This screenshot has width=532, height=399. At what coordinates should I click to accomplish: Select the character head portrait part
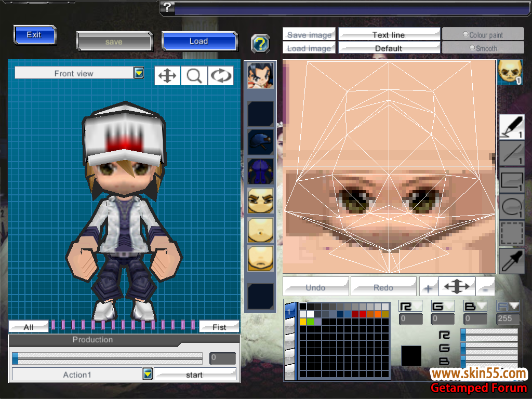260,76
